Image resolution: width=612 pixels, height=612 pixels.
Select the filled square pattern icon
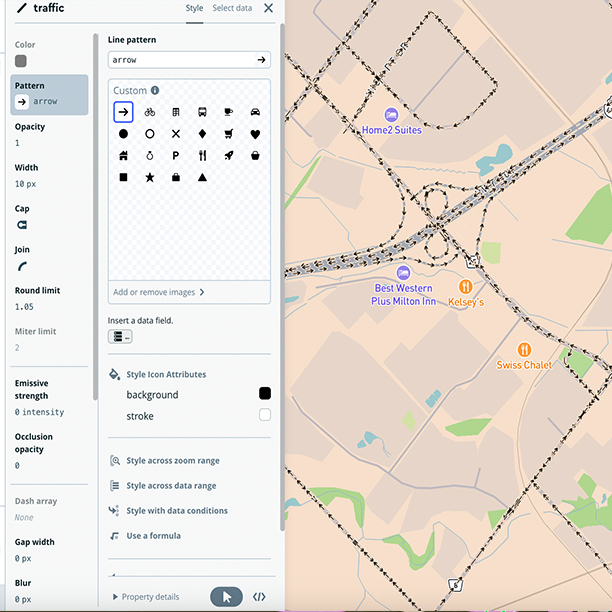pos(123,177)
